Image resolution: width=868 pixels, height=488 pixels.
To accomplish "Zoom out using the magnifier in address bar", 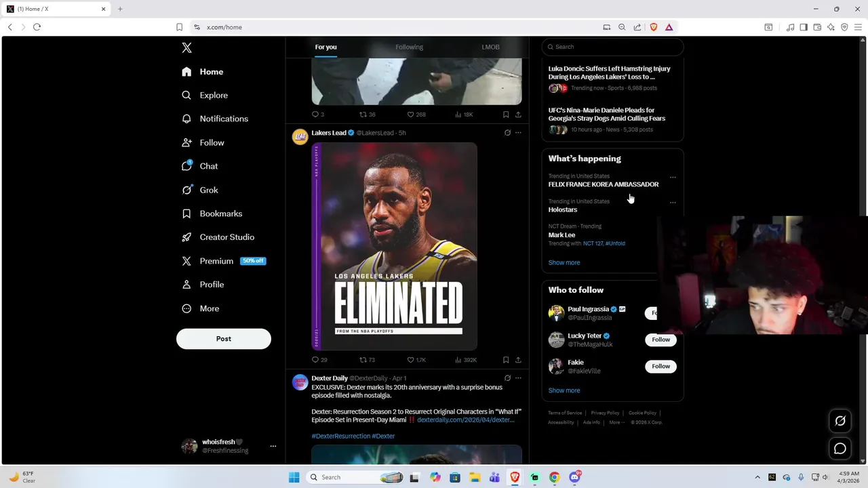I will click(622, 27).
